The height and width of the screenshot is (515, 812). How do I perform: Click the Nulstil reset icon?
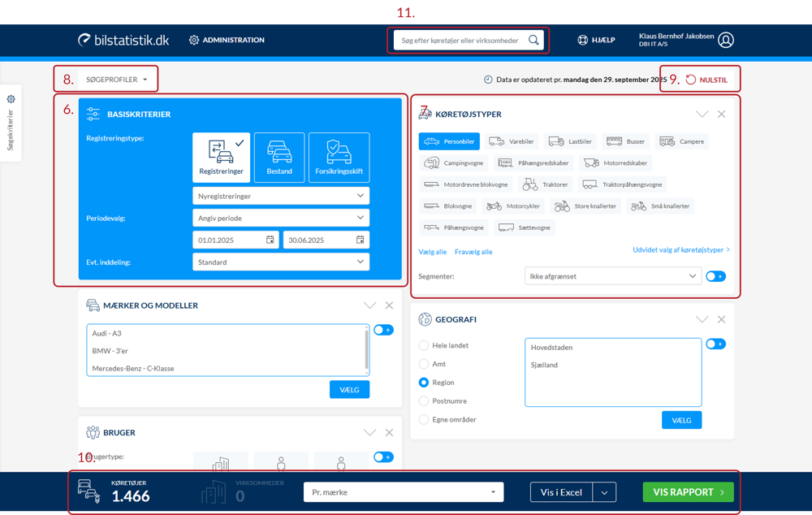coord(691,80)
